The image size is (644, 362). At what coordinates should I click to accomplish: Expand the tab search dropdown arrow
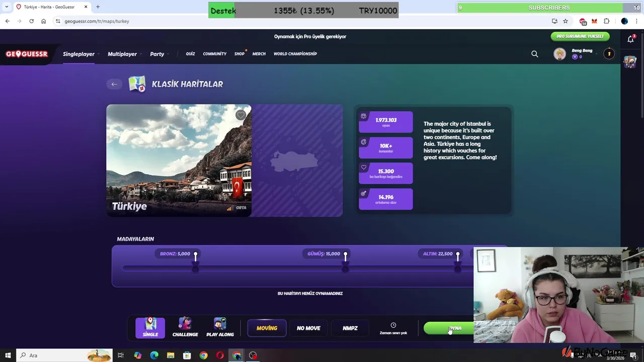coord(6,7)
